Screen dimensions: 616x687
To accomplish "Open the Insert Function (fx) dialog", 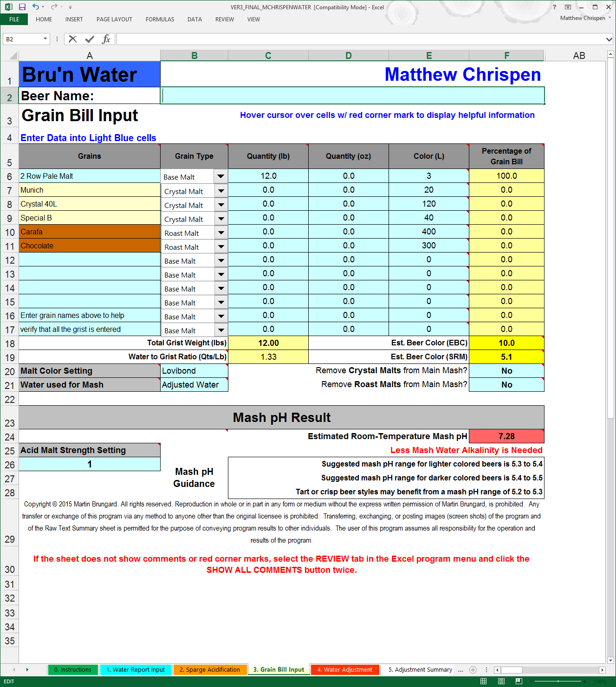I will click(106, 39).
